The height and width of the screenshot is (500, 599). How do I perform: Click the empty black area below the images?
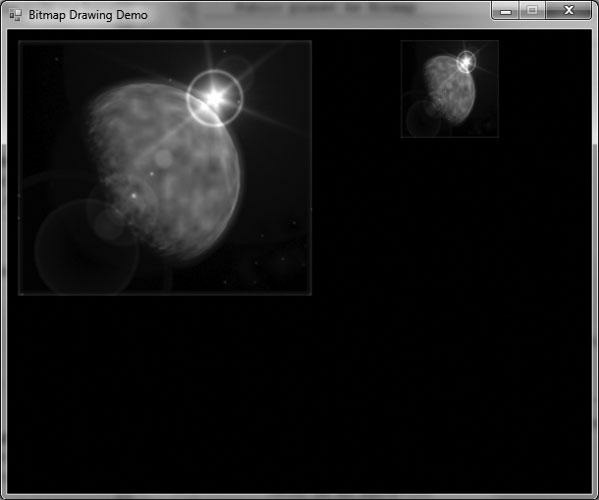[300, 393]
